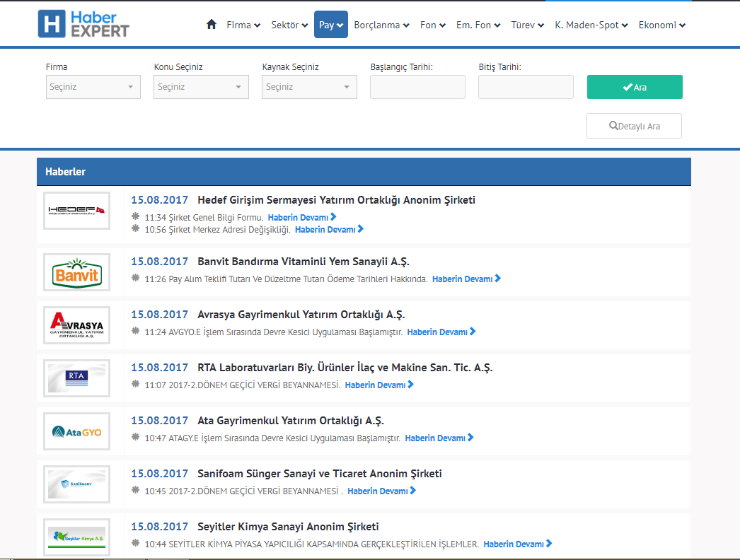Open the Ata GYO logo
Screen dimensions: 740x560
76,431
